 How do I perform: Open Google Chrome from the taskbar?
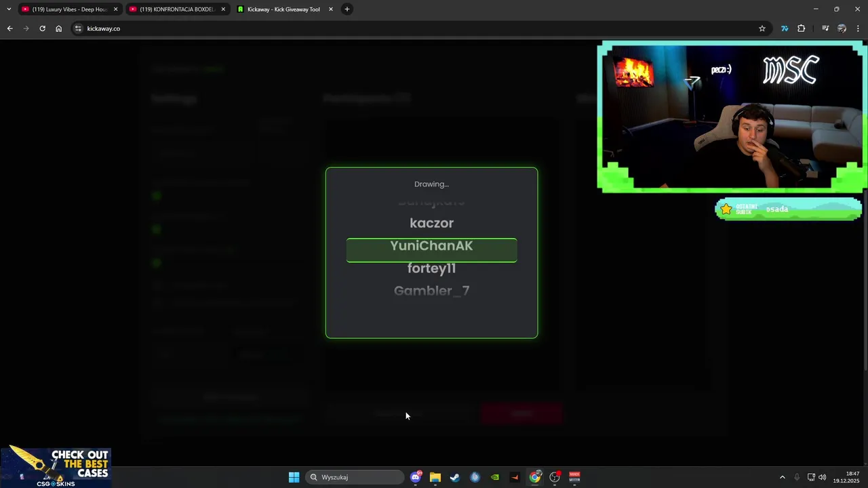[x=535, y=477]
